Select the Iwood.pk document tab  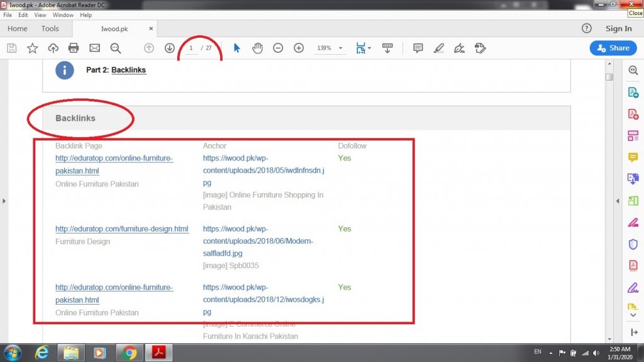tap(114, 29)
